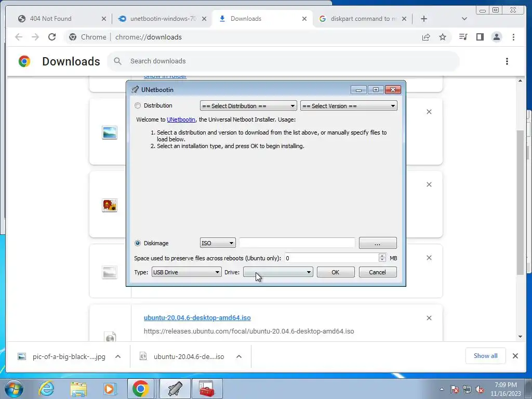The image size is (532, 399).
Task: Click Show all downloads
Action: 486,355
